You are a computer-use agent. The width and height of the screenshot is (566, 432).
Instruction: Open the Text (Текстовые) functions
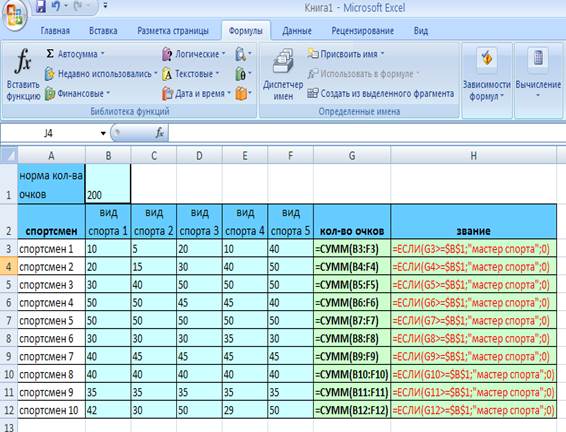tap(191, 74)
